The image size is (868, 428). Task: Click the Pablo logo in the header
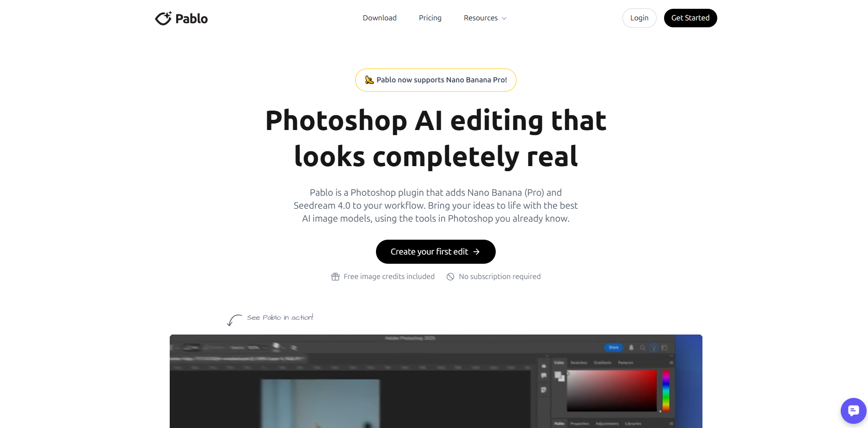click(181, 19)
